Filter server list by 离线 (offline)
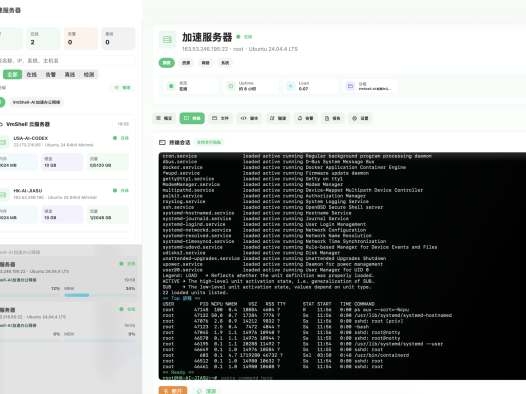 click(70, 74)
